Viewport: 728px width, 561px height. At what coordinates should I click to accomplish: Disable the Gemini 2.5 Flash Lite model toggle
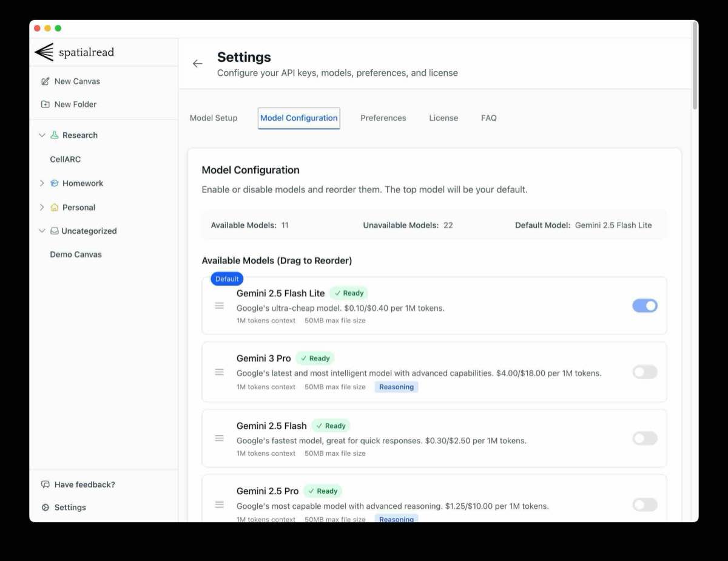coord(645,306)
